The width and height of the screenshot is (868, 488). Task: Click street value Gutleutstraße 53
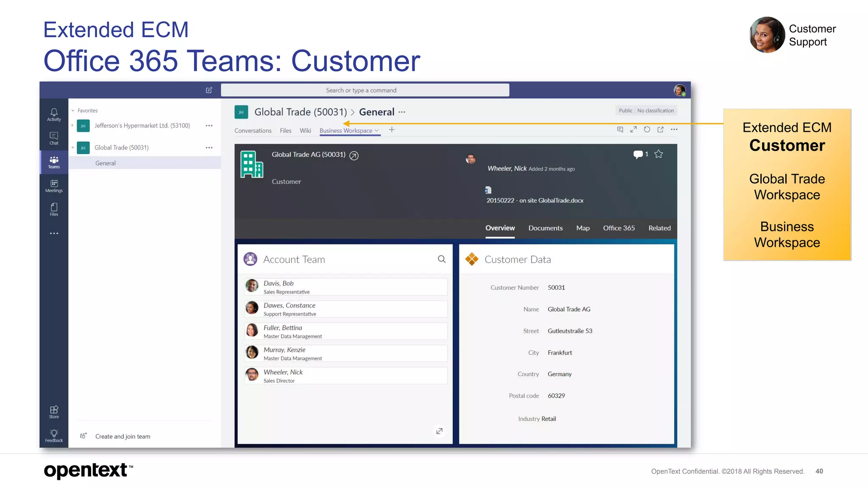tap(570, 331)
